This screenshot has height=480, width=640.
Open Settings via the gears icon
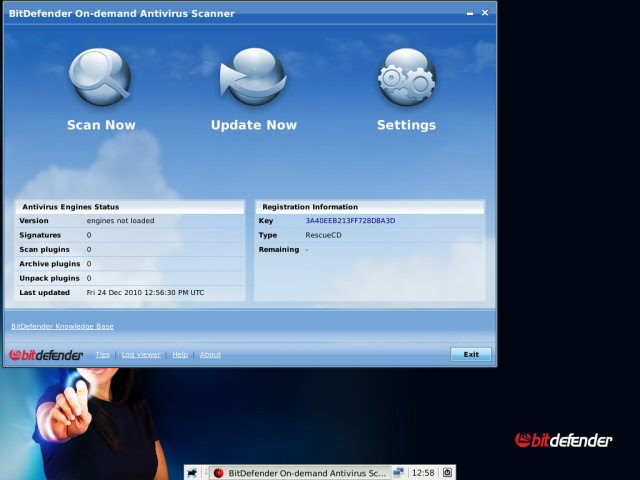point(407,77)
